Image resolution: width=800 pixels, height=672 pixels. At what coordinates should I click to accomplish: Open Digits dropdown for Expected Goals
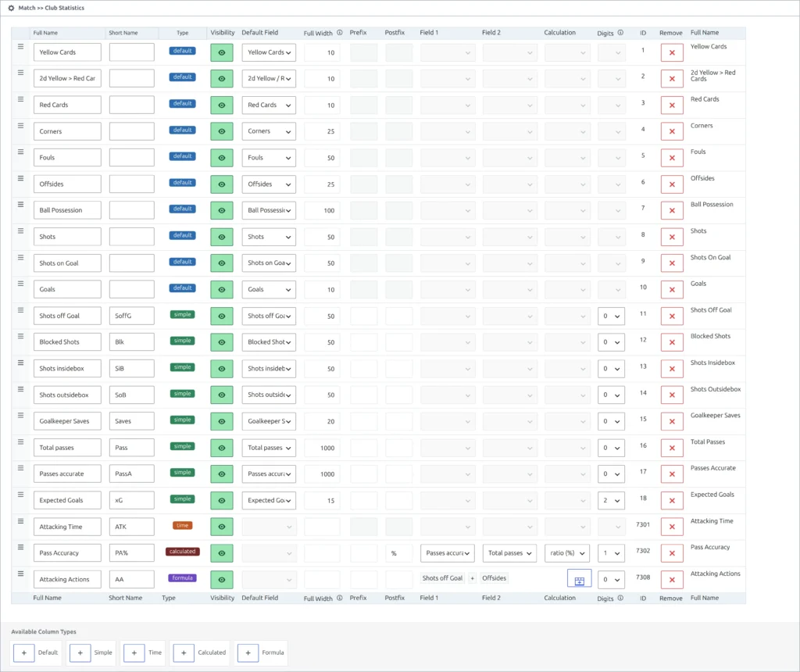coord(611,501)
